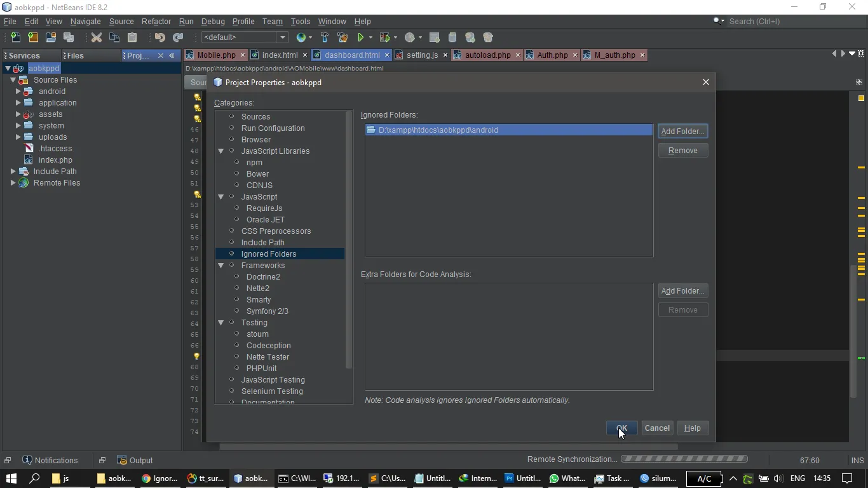Viewport: 868px width, 488px height.
Task: Click the Cut scissors icon
Action: point(97,37)
